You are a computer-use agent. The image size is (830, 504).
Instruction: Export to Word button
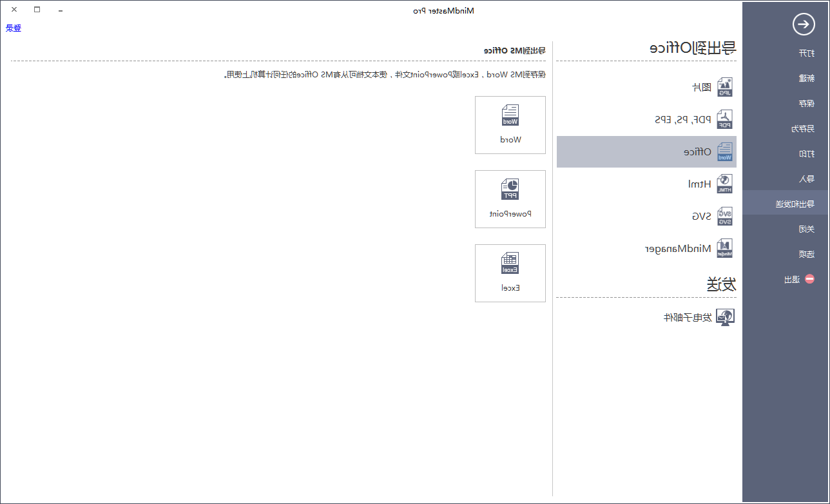tap(510, 125)
